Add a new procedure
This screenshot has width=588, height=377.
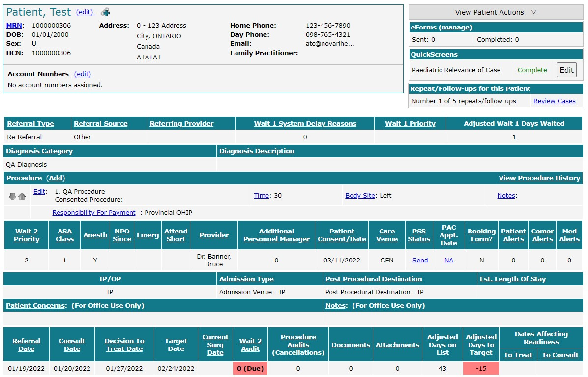(56, 178)
